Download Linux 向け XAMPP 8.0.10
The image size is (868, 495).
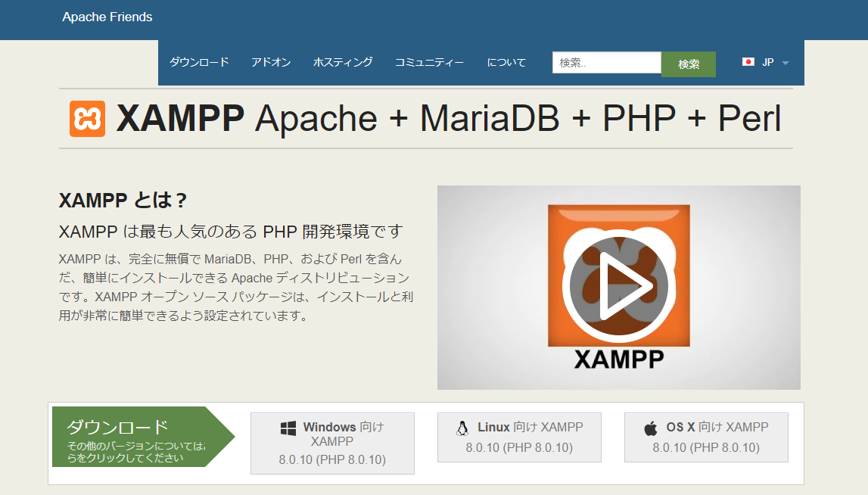click(x=519, y=437)
